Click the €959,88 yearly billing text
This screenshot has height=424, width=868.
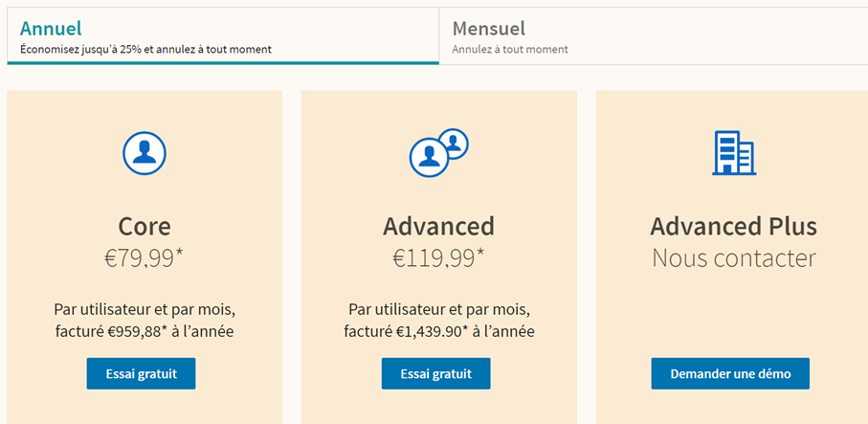tap(145, 332)
